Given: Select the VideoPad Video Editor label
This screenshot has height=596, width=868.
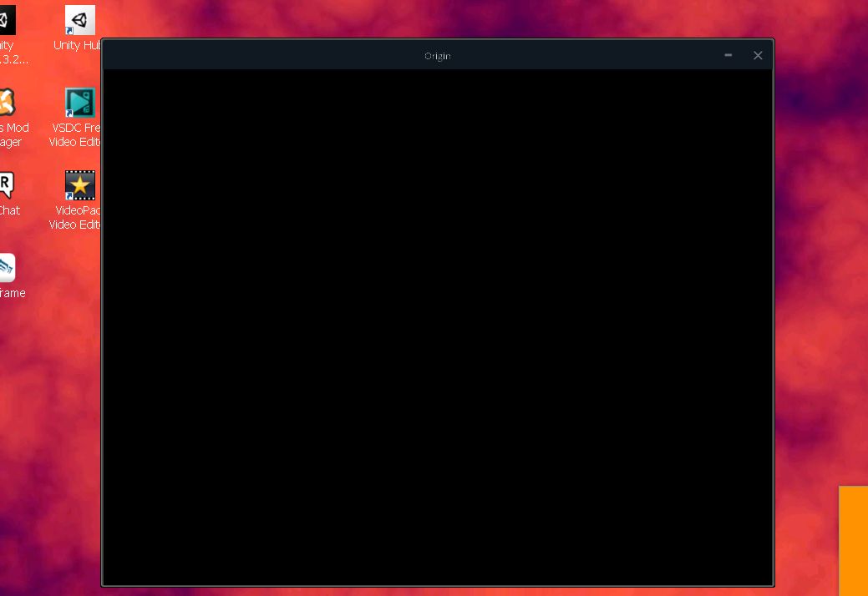Looking at the screenshot, I should click(x=77, y=217).
